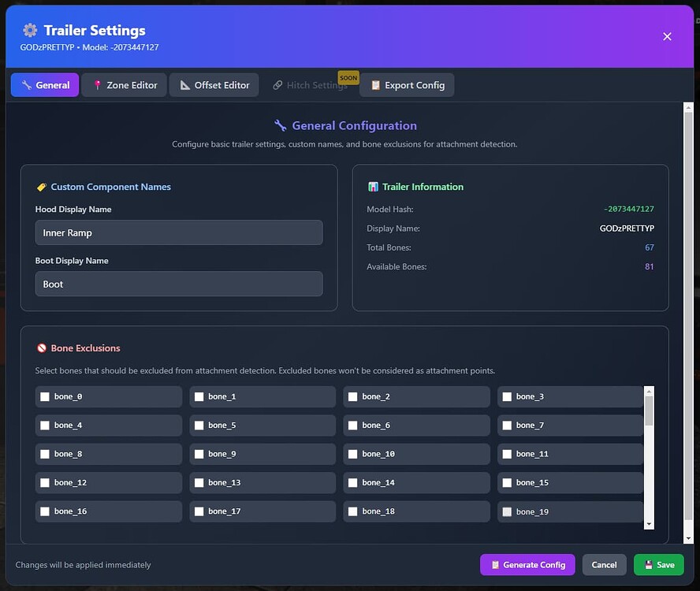
Task: Switch to the Zone Editor tab
Action: click(x=124, y=84)
